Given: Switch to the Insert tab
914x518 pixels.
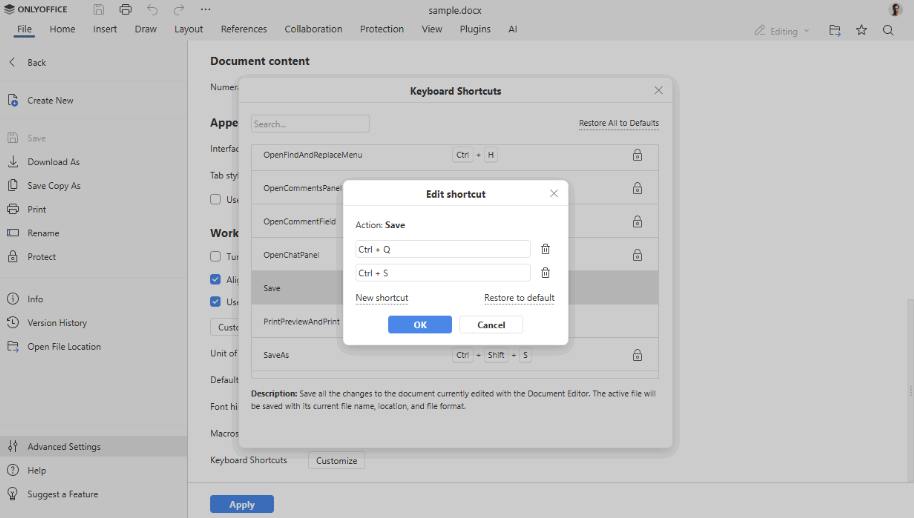Looking at the screenshot, I should (105, 29).
